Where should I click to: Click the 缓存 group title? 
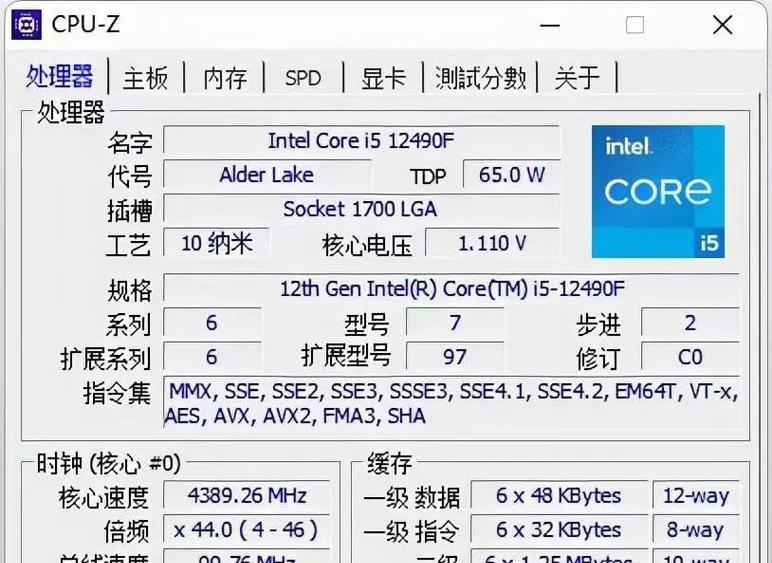pyautogui.click(x=389, y=464)
